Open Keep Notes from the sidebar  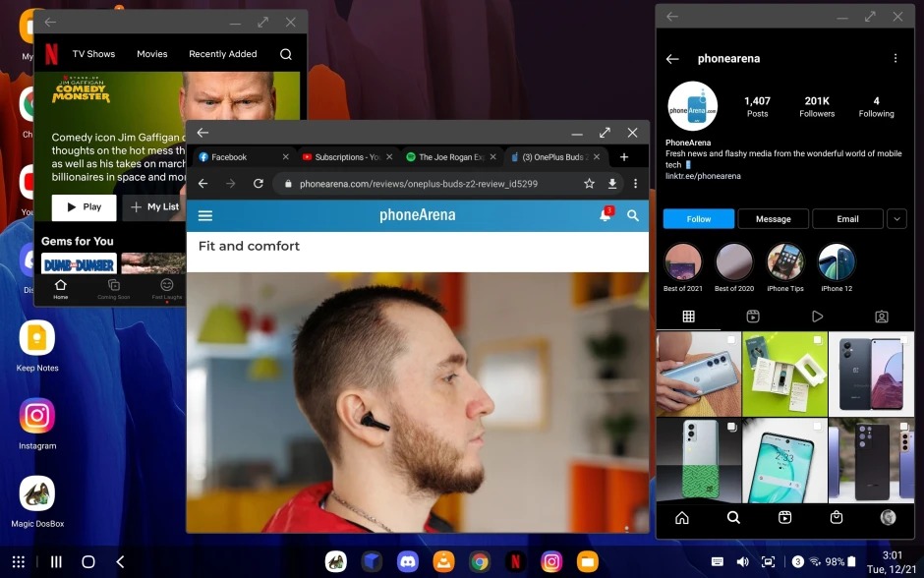[x=36, y=339]
